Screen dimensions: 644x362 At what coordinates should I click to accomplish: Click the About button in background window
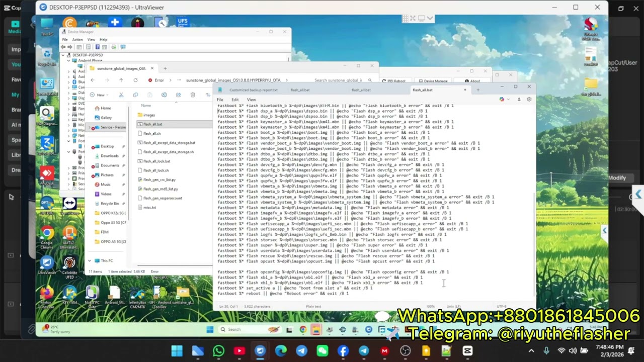click(x=472, y=81)
